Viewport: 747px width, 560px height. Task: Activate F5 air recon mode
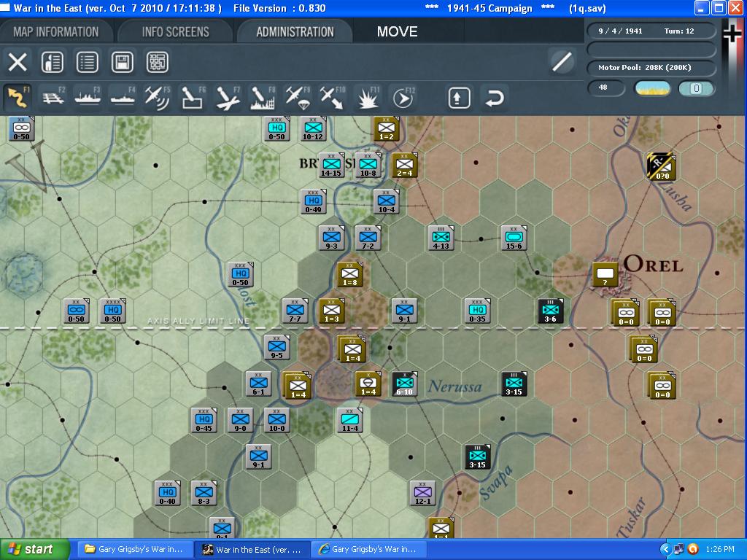(158, 98)
